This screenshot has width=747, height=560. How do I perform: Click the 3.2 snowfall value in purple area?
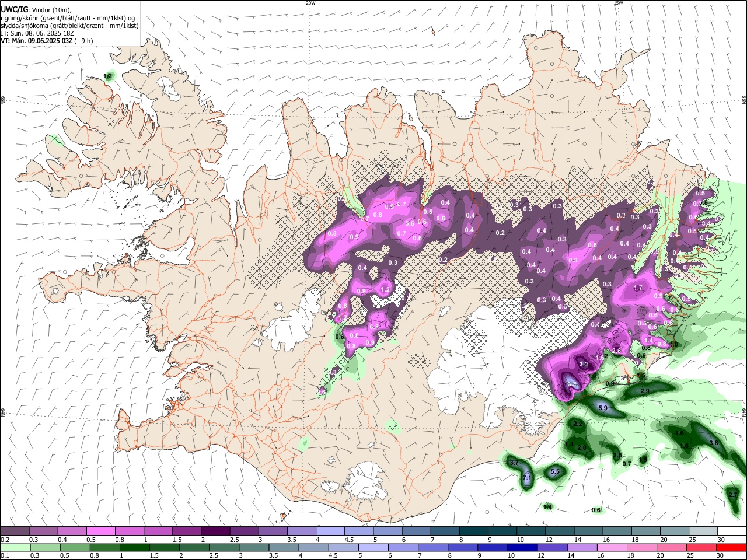pos(584,363)
